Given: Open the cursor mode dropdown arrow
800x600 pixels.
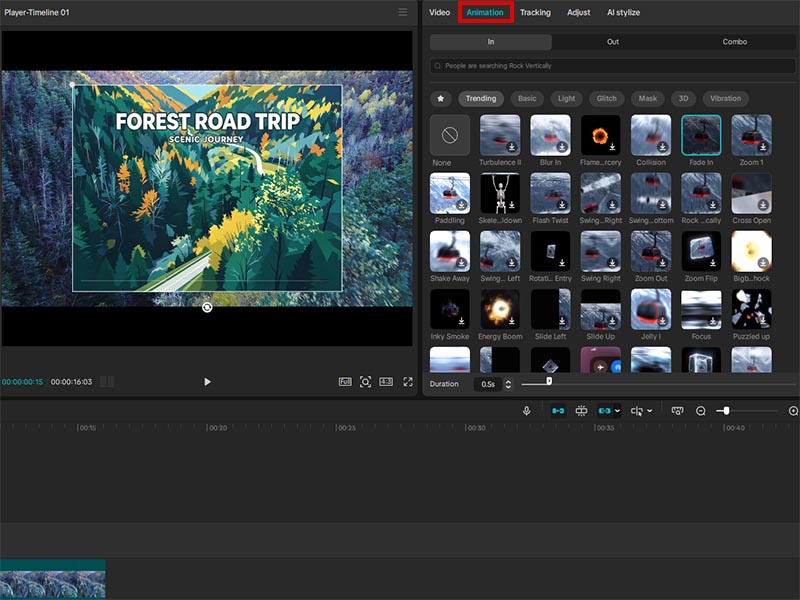Looking at the screenshot, I should point(649,411).
